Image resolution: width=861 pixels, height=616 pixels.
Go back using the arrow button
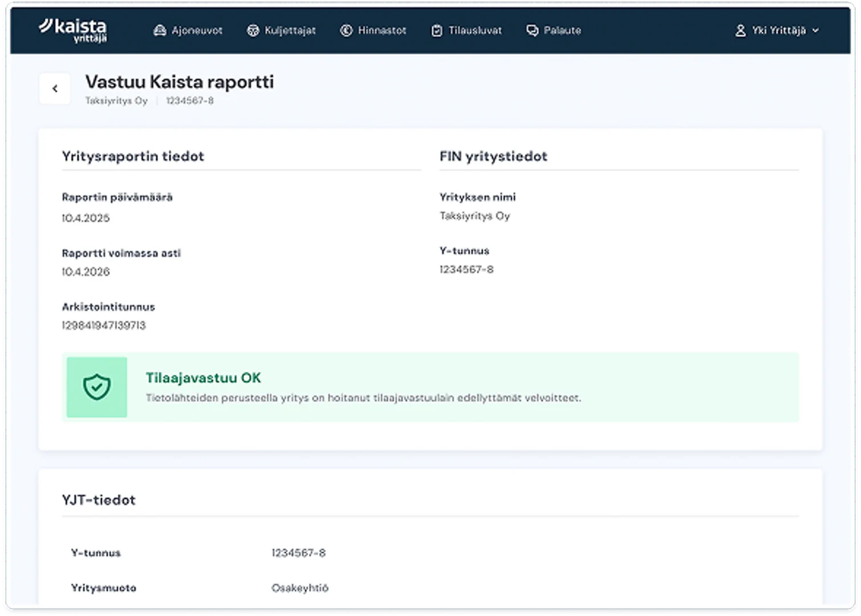coord(55,88)
